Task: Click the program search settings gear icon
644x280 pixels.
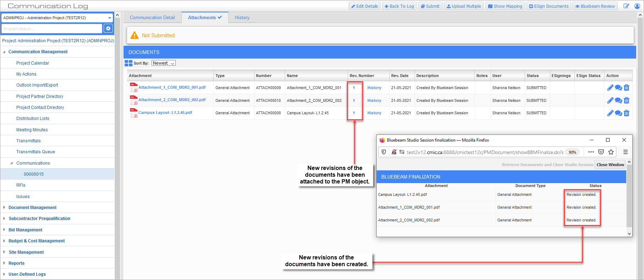Action: [x=108, y=28]
